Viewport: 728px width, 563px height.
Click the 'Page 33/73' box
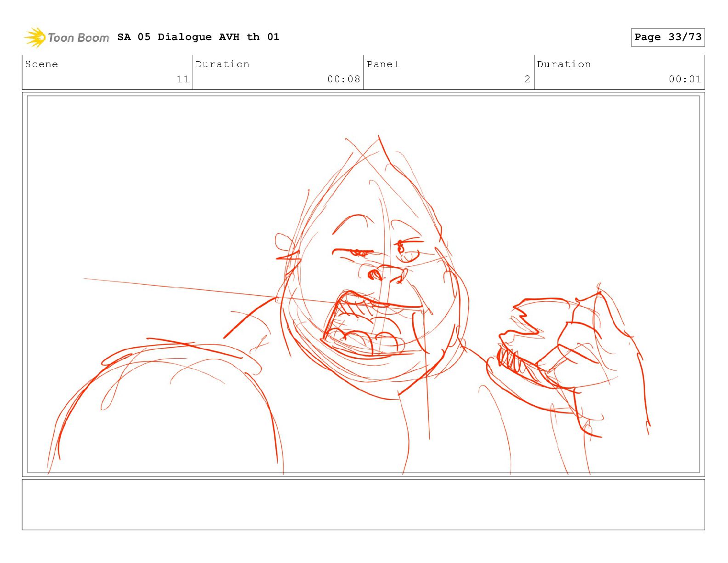pyautogui.click(x=668, y=37)
